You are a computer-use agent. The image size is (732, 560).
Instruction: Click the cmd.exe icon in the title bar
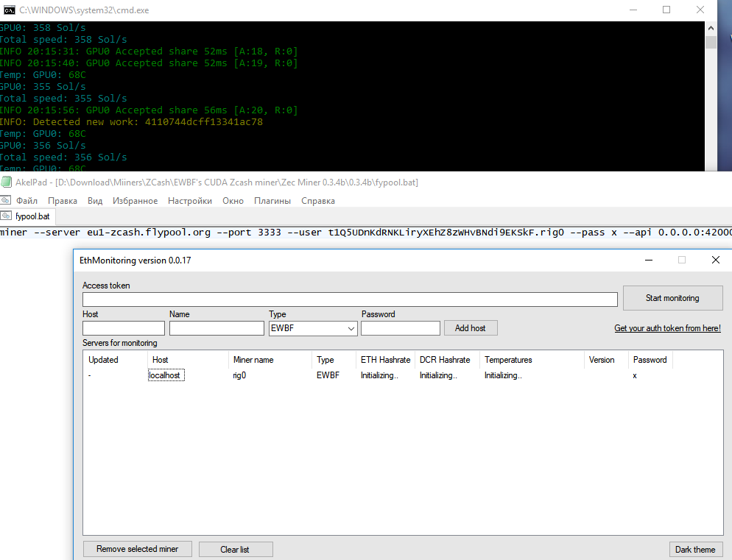(x=9, y=10)
